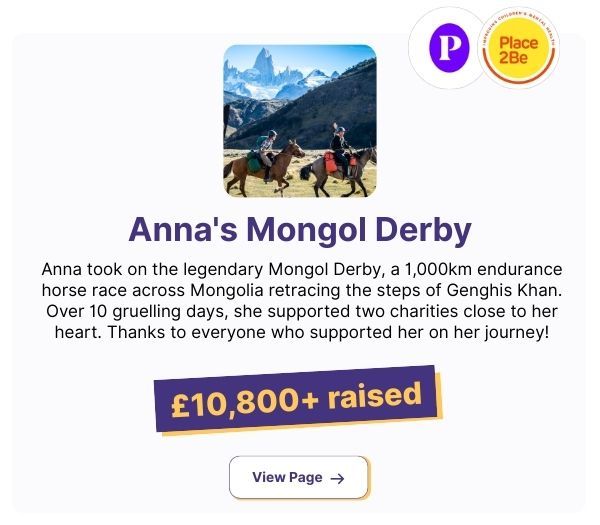Click the "View Page" text label
Screen dimensions: 600x525
[x=287, y=477]
